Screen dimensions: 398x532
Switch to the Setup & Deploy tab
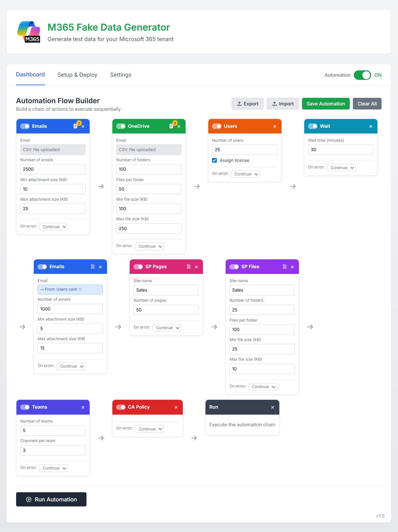(77, 75)
